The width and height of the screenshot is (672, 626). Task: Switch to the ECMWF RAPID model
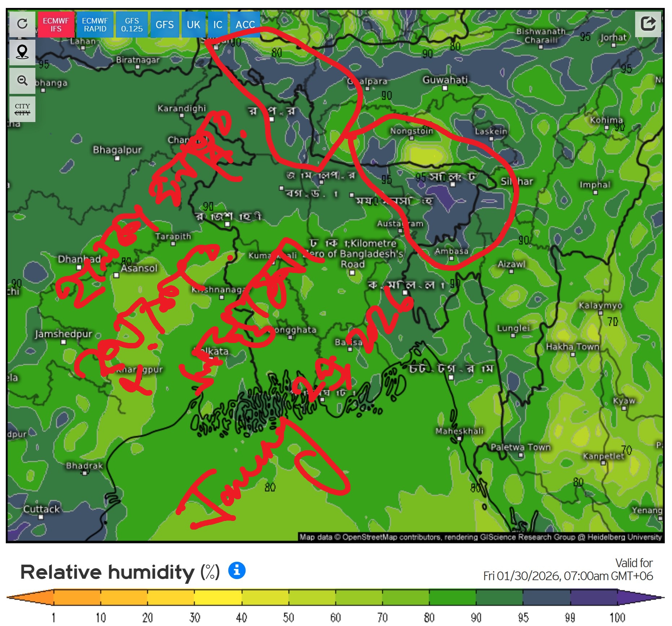pyautogui.click(x=95, y=25)
